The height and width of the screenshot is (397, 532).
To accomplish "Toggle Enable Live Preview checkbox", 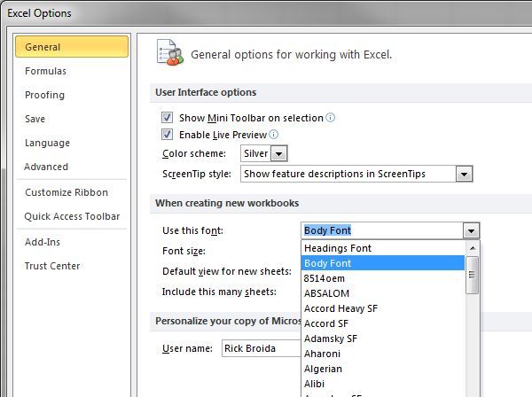I will click(167, 135).
